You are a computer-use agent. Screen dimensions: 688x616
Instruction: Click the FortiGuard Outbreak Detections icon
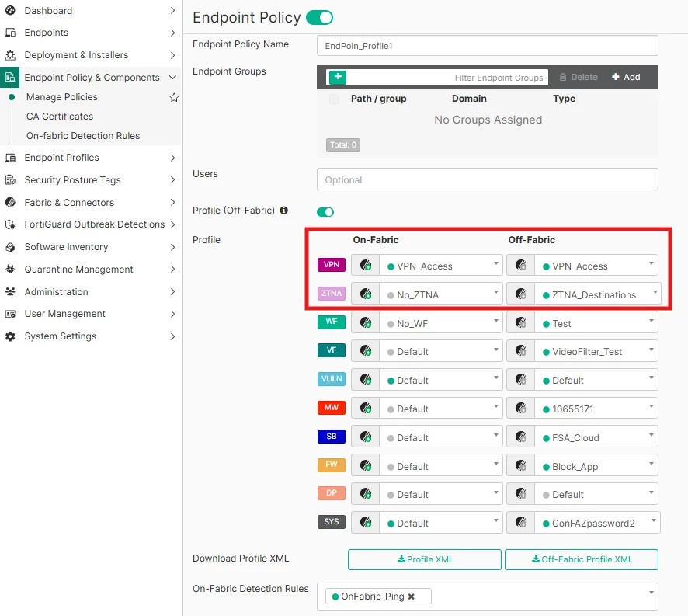[10, 224]
